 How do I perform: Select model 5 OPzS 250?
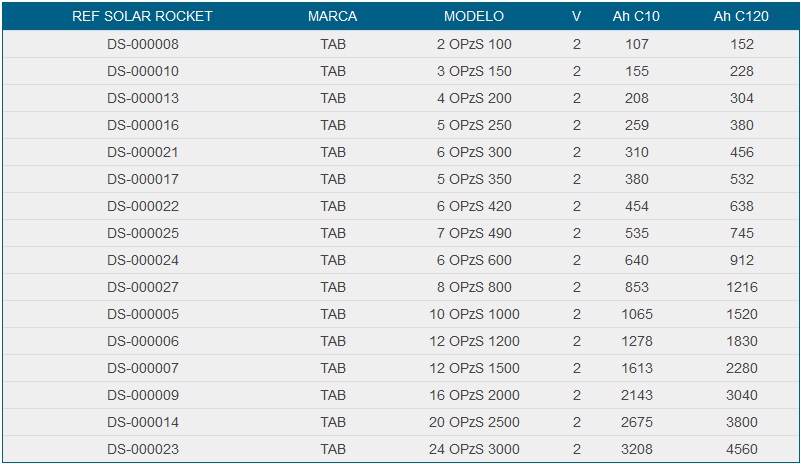click(474, 125)
